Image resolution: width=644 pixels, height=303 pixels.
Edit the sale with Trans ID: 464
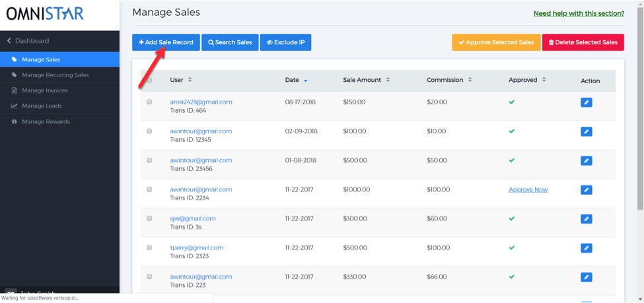586,102
